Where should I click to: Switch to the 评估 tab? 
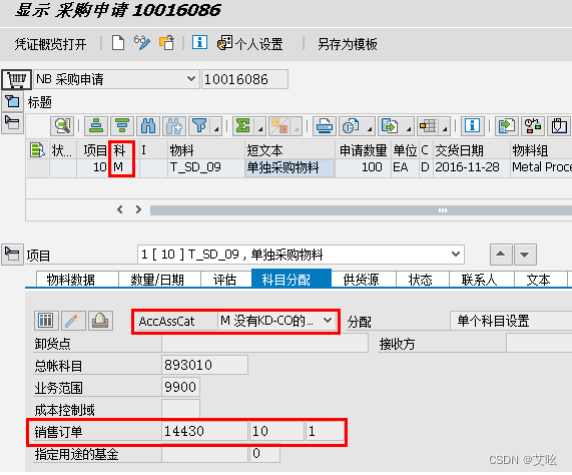click(x=226, y=279)
